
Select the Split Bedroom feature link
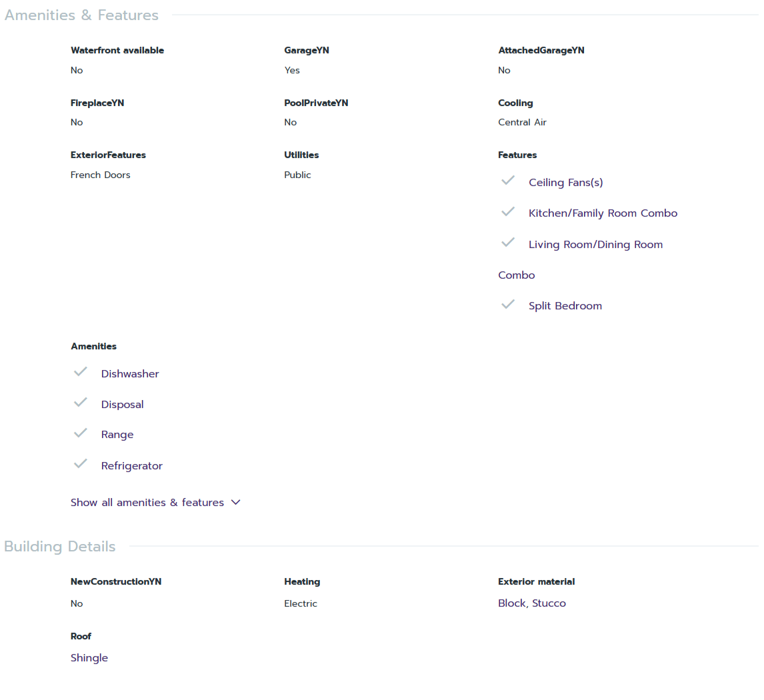tap(565, 306)
